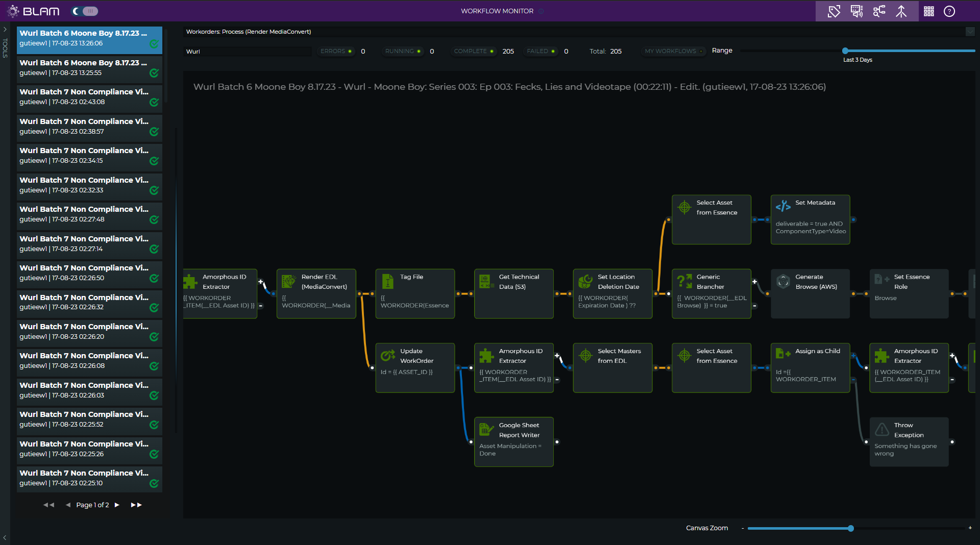Click the 'Last 3 Days' range label

[x=857, y=60]
